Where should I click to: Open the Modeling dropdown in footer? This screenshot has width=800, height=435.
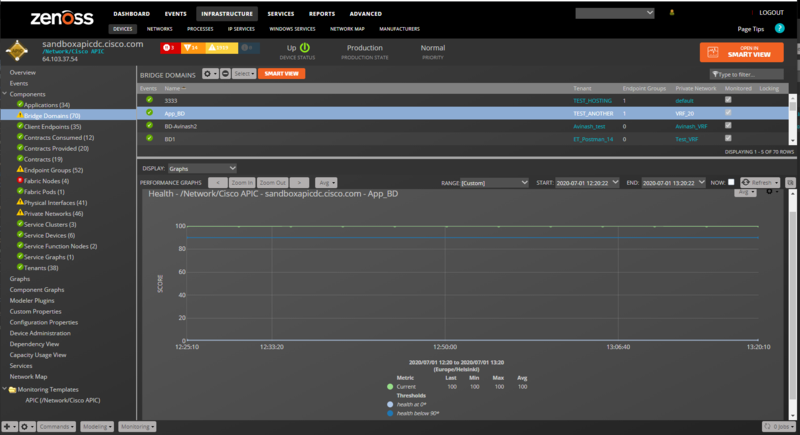point(97,426)
